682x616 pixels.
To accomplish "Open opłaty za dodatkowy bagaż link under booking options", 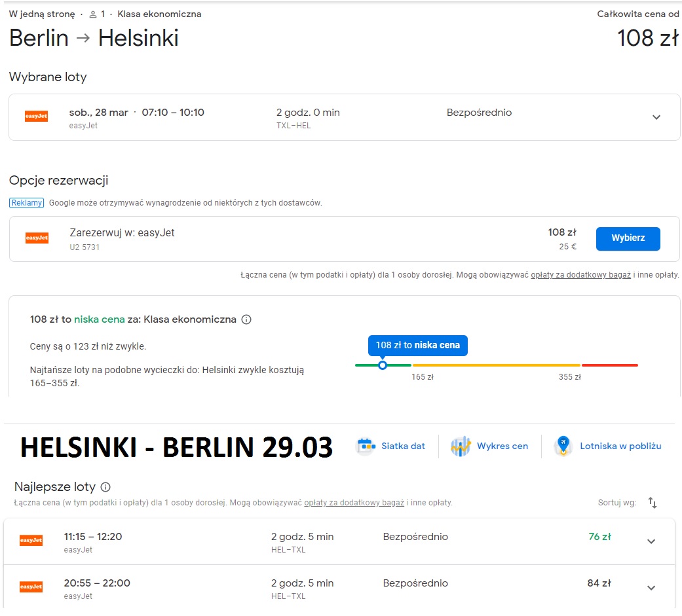I will pyautogui.click(x=580, y=275).
